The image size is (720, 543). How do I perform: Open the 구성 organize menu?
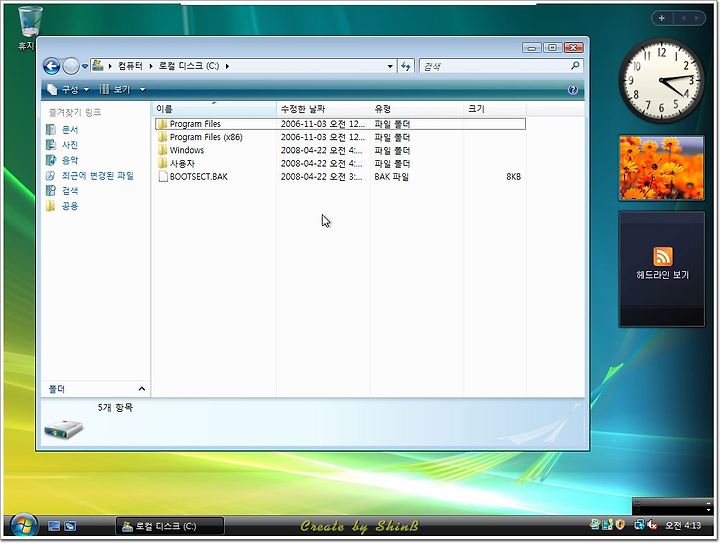pos(68,89)
